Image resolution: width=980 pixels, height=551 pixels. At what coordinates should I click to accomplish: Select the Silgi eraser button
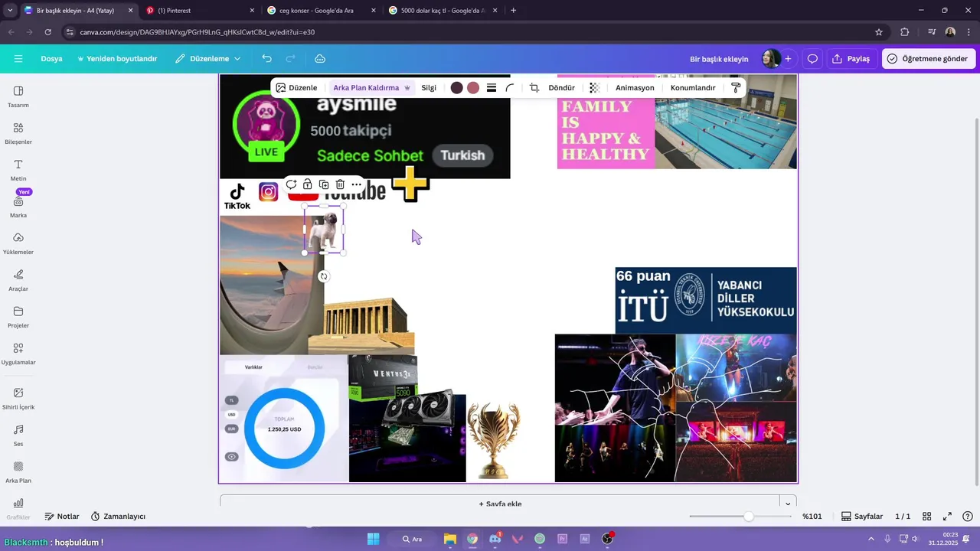click(x=429, y=88)
